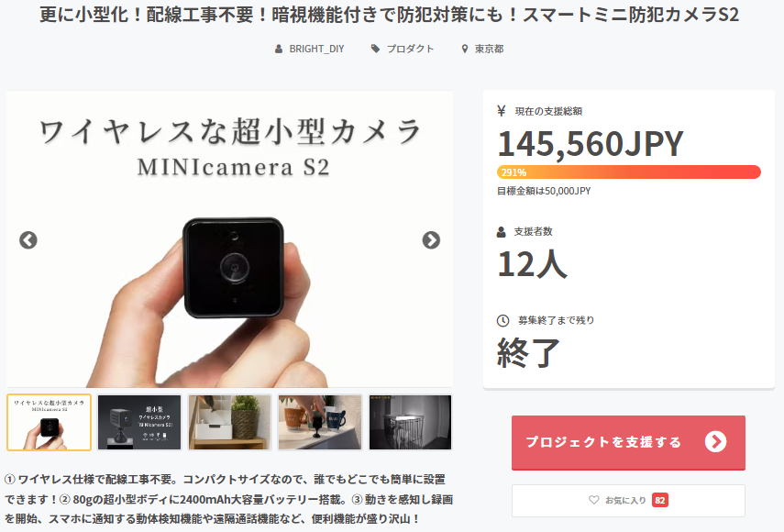Click the next image arrow on carousel
This screenshot has width=784, height=532.
point(431,240)
